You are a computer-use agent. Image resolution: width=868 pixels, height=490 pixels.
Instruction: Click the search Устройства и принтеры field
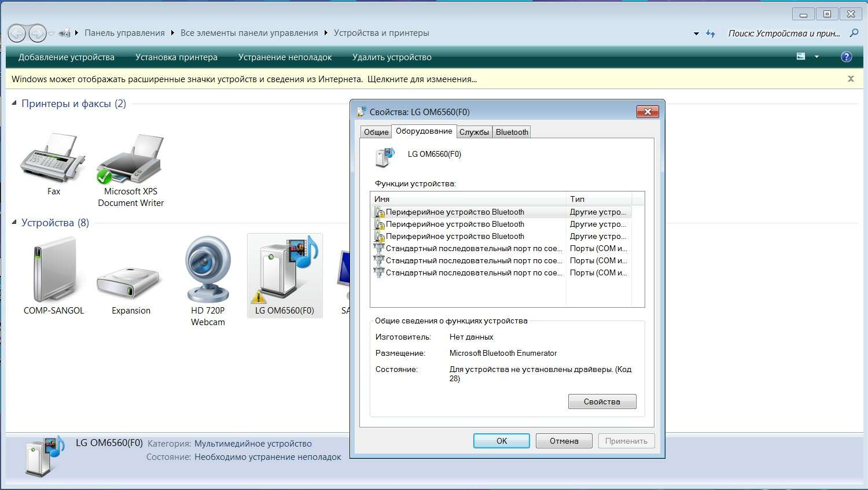click(x=784, y=34)
